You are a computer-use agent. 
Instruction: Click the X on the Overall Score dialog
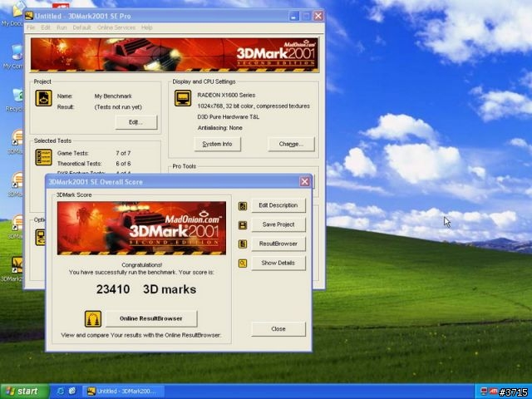click(x=305, y=182)
